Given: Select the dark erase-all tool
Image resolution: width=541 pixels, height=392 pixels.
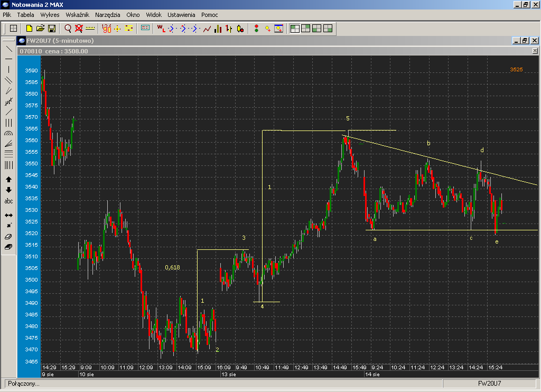Looking at the screenshot, I should (x=8, y=247).
